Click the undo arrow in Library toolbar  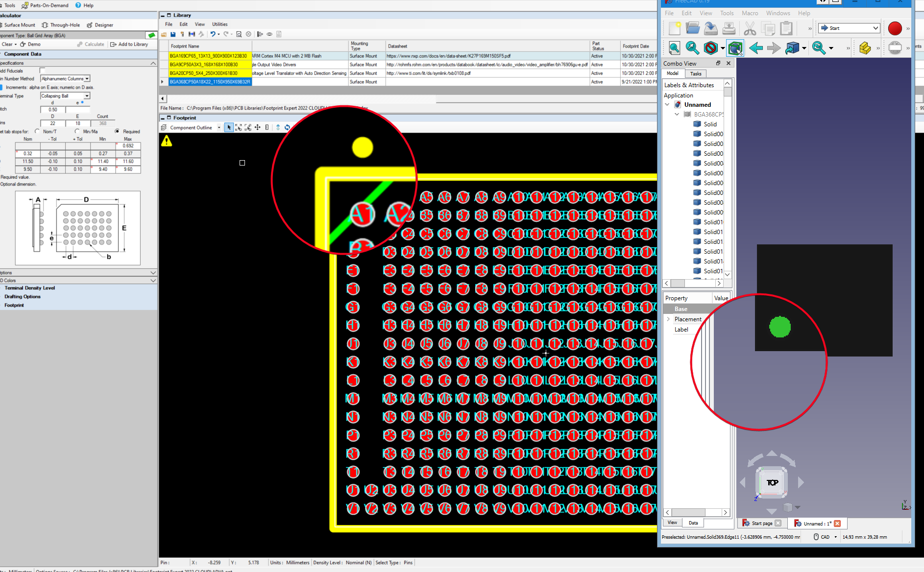pos(213,34)
